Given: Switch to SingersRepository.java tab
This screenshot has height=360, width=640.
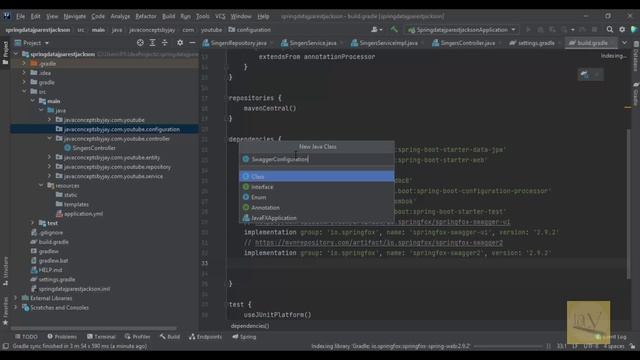Looking at the screenshot, I should tap(238, 42).
